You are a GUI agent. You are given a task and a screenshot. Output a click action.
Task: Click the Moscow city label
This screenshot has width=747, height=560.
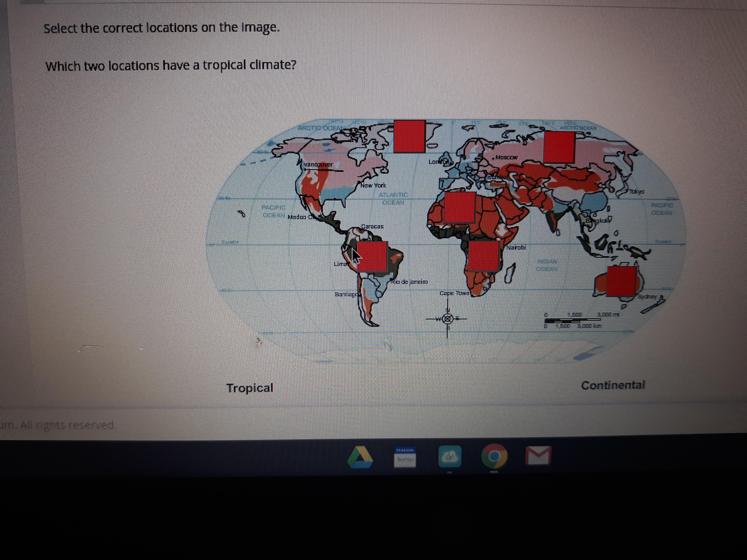[x=506, y=157]
